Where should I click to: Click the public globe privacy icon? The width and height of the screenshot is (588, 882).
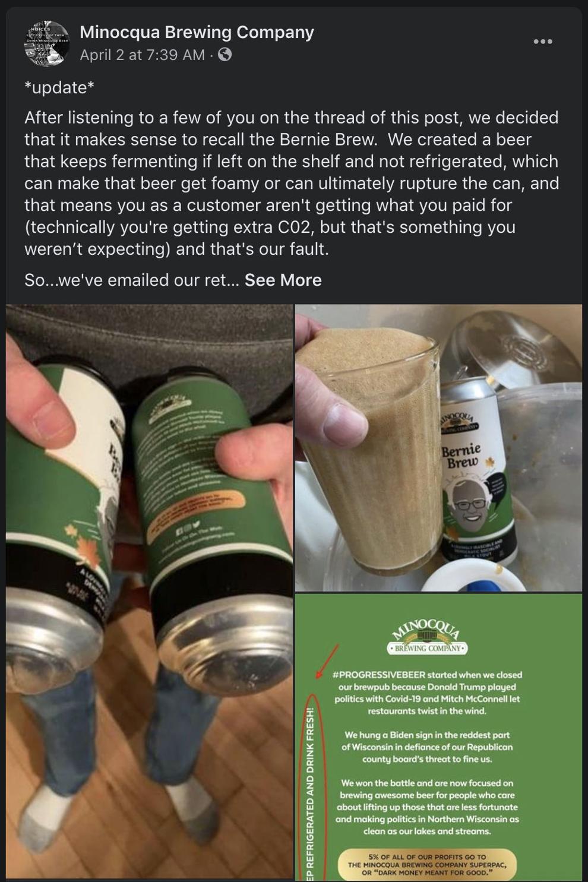click(225, 55)
